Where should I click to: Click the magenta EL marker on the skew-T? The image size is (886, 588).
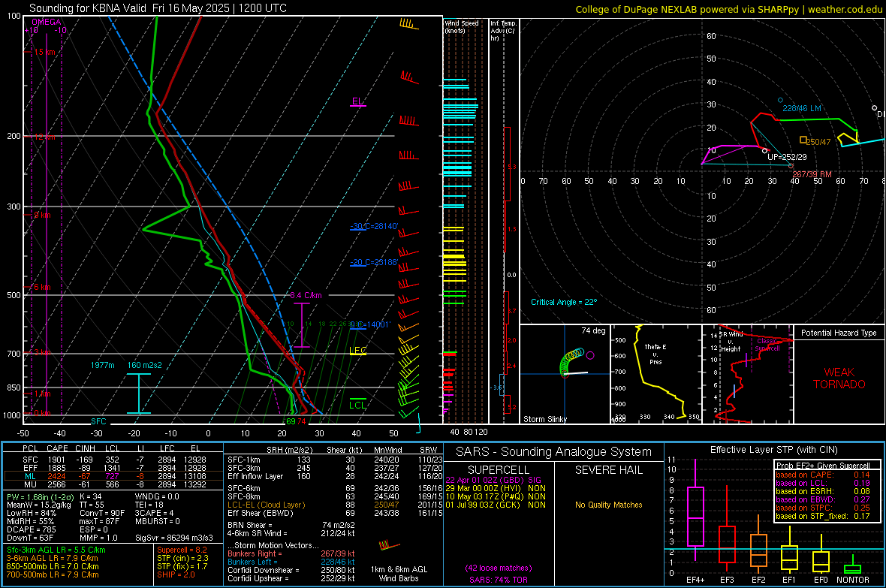(357, 102)
